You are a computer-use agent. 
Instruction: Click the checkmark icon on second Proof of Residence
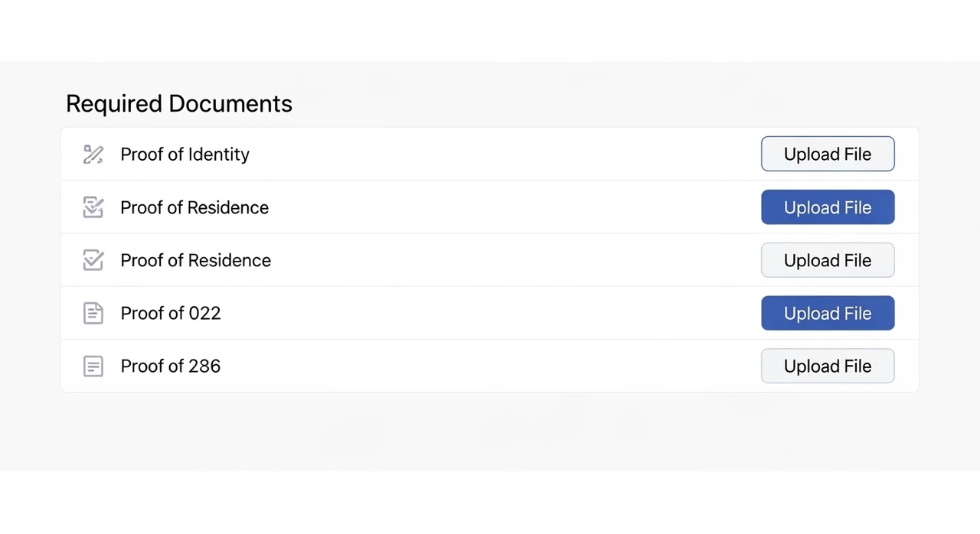[93, 260]
